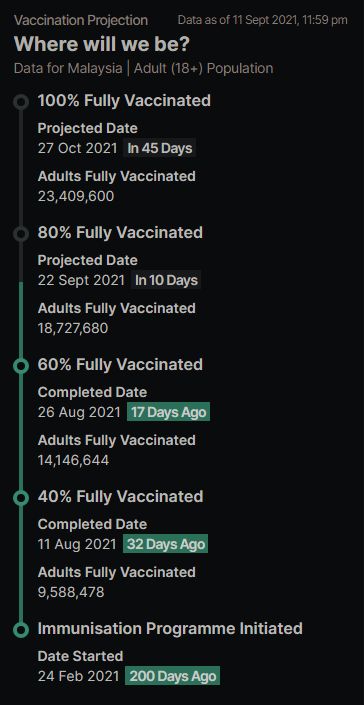Screen dimensions: 364x705
Task: Select the 'In 10 Days' badge
Action: (x=166, y=280)
